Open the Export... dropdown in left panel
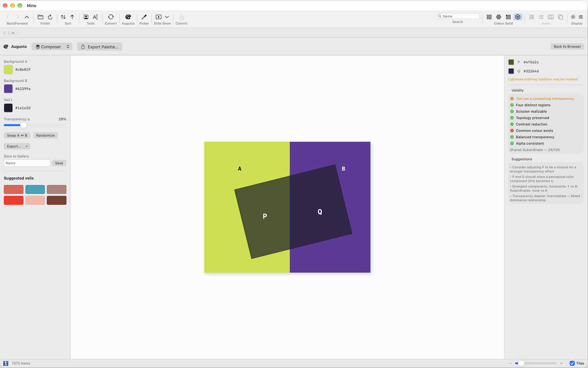This screenshot has height=368, width=588. point(17,146)
